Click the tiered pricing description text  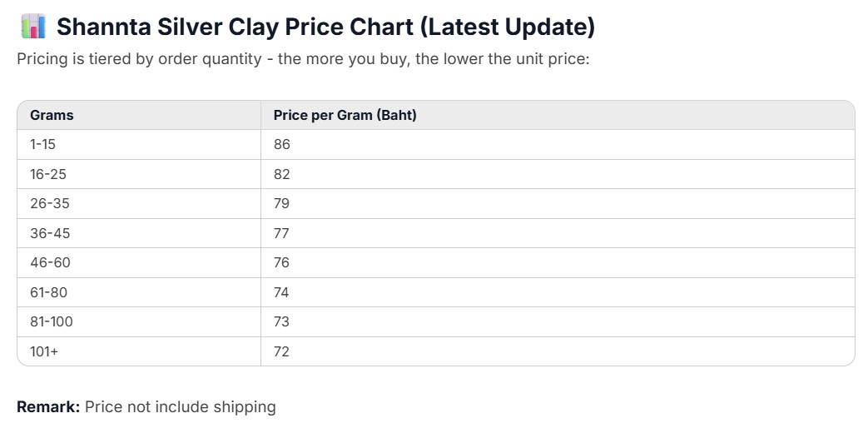click(303, 60)
